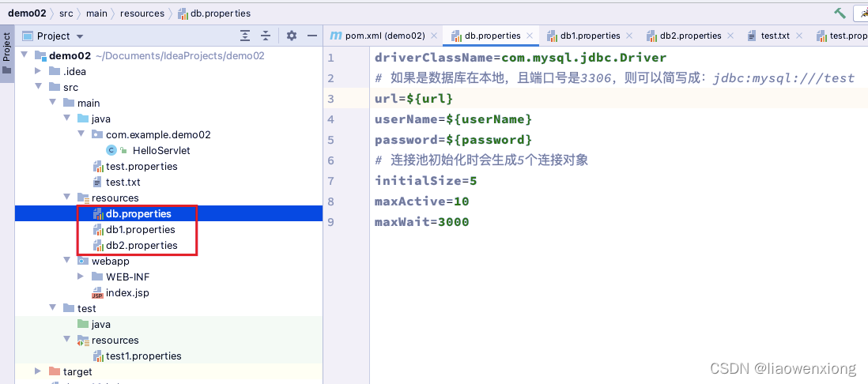
Task: Open the Project tool window side tab
Action: [6, 53]
